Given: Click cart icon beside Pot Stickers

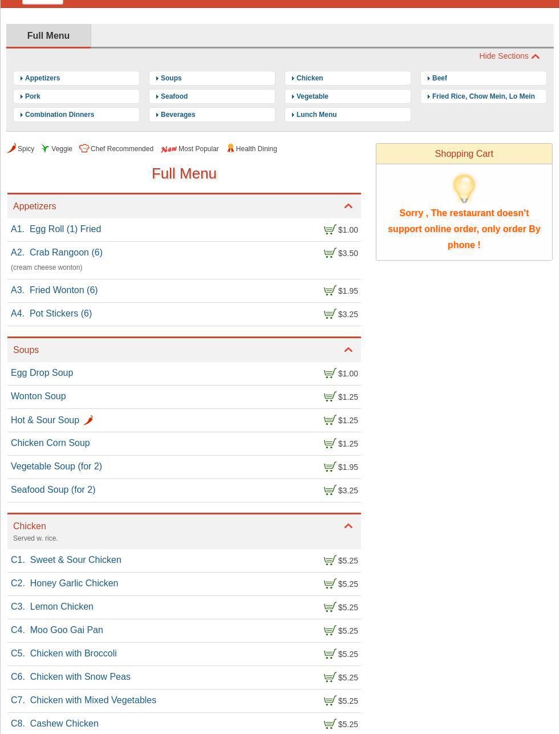Looking at the screenshot, I should click(x=330, y=314).
